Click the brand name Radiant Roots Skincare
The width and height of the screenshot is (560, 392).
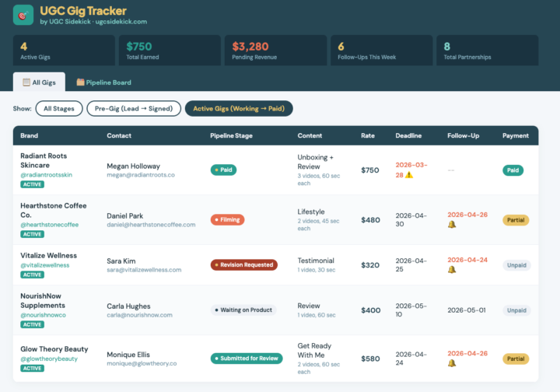point(44,161)
